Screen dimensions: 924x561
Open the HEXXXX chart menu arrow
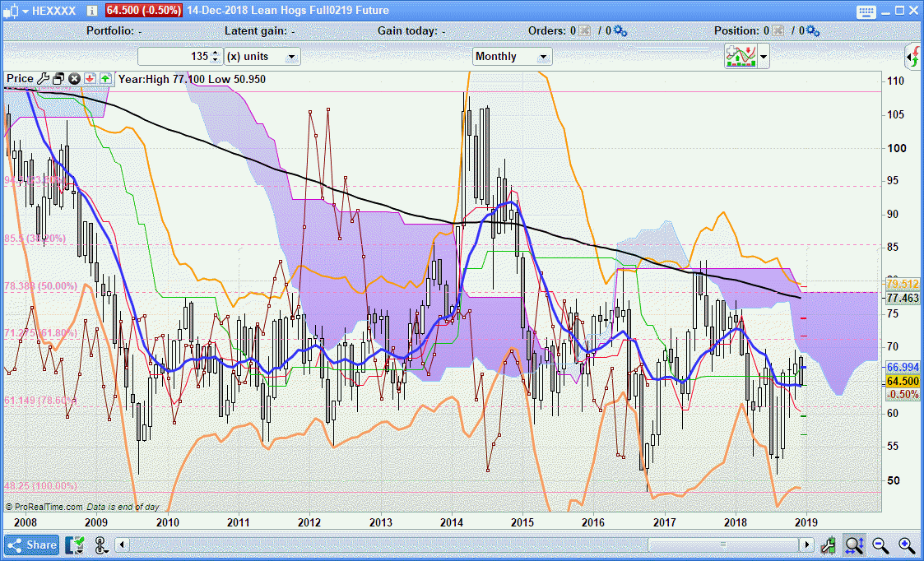[x=26, y=11]
